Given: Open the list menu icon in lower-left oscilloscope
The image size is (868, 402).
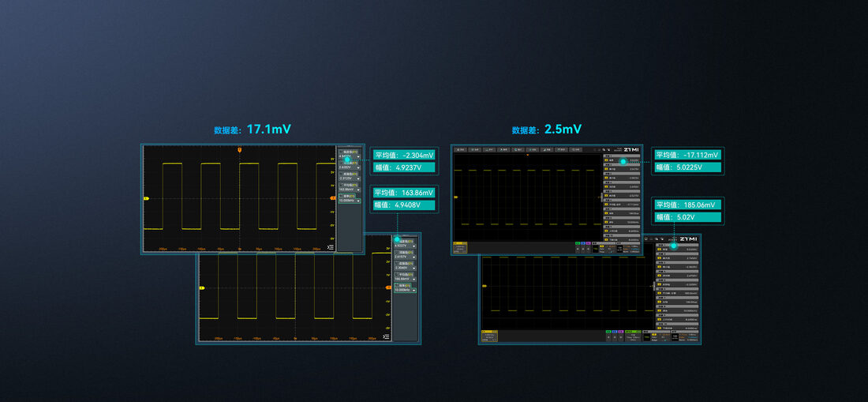Looking at the screenshot, I should (387, 336).
